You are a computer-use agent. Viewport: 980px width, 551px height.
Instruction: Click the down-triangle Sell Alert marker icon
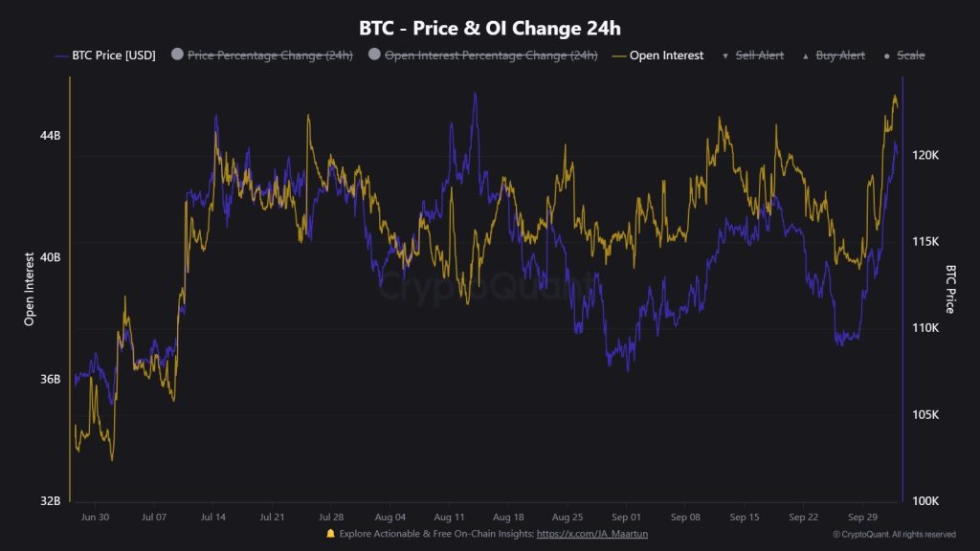coord(724,55)
